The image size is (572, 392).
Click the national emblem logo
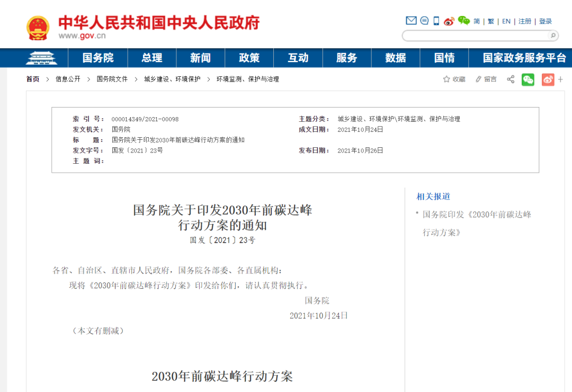pyautogui.click(x=38, y=28)
